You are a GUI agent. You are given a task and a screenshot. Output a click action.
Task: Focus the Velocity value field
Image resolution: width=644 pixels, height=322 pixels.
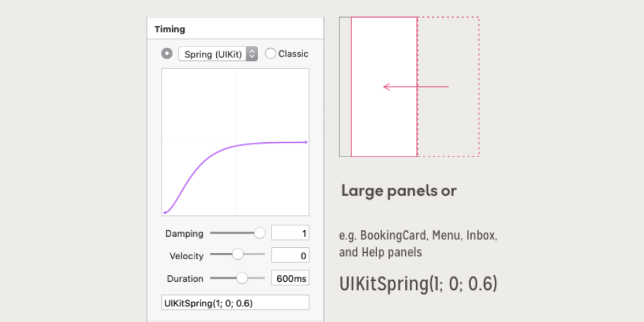coord(290,255)
